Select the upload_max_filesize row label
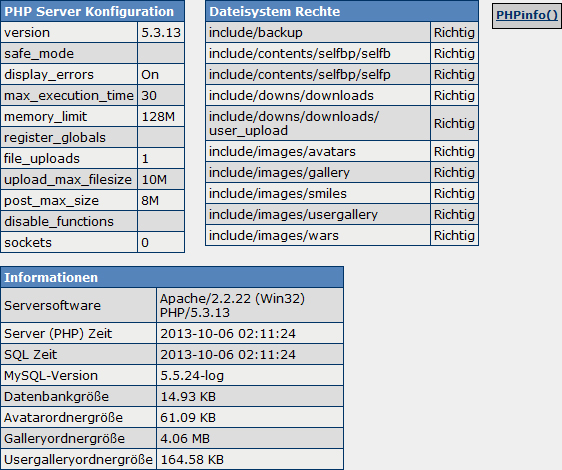Viewport: 562px width, 470px height. pyautogui.click(x=69, y=179)
